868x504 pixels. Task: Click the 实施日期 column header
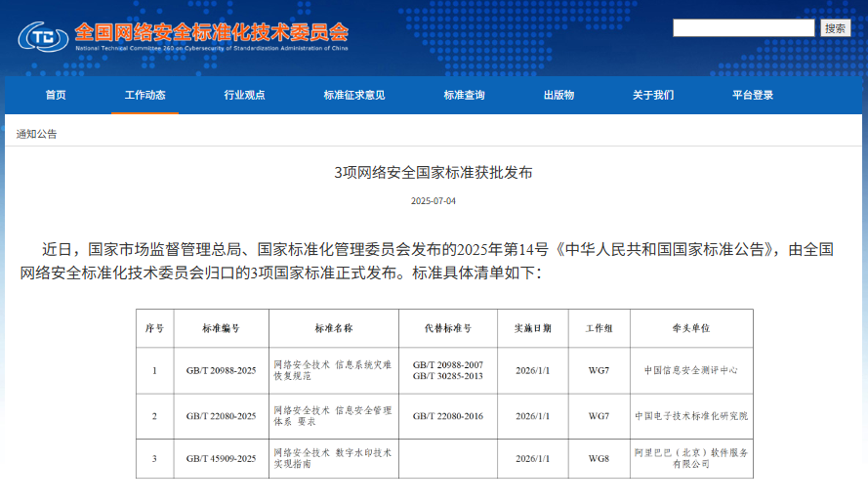coord(532,328)
